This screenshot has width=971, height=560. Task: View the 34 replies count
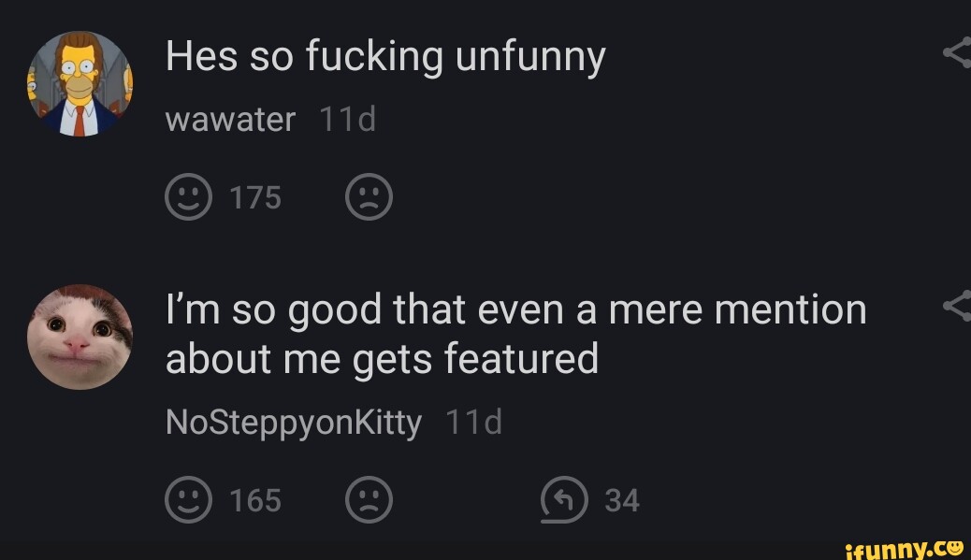pos(622,500)
